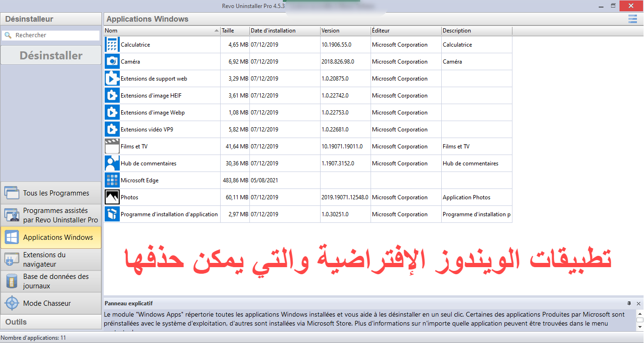
Task: Select the Caméra row name
Action: pyautogui.click(x=130, y=62)
